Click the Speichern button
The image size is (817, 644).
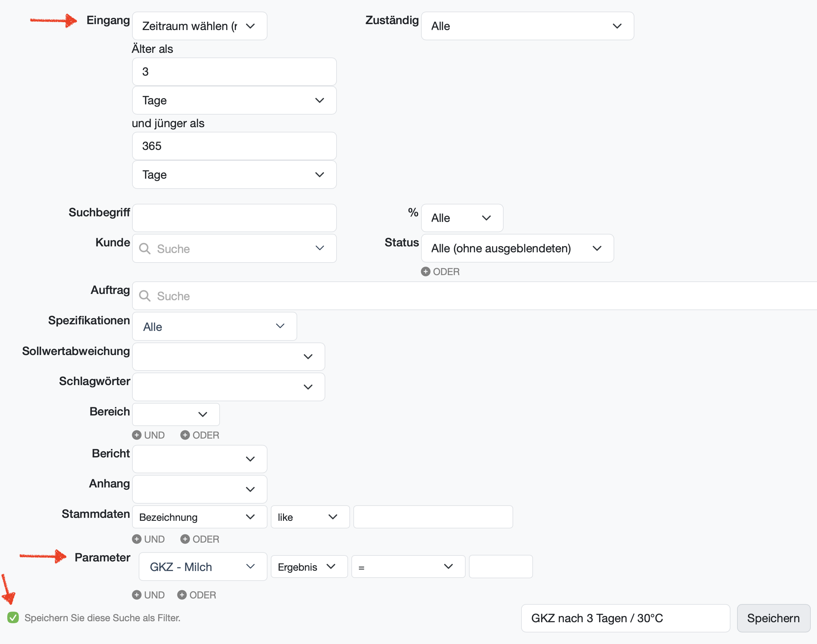point(773,618)
